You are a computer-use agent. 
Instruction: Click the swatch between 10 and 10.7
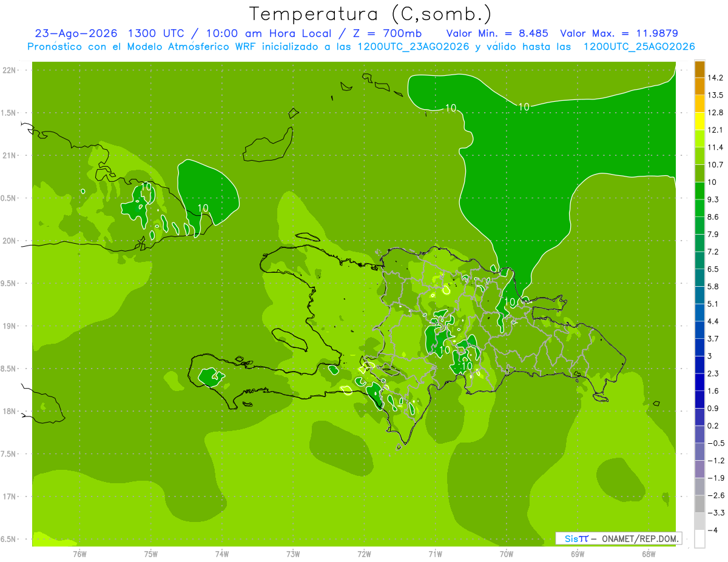pyautogui.click(x=699, y=173)
